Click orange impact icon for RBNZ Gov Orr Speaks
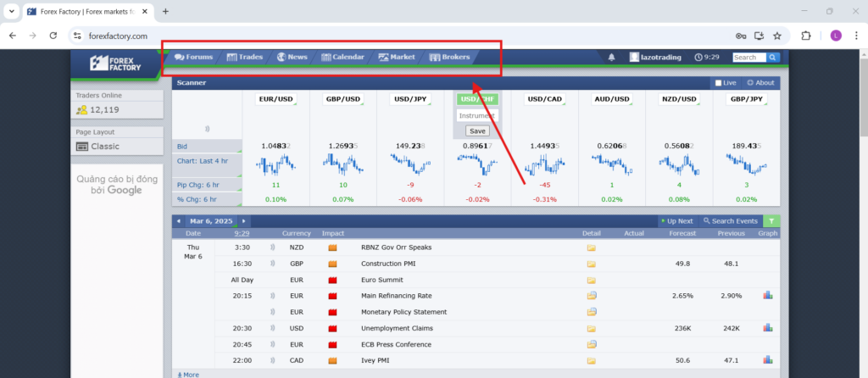The width and height of the screenshot is (868, 378). [x=332, y=247]
